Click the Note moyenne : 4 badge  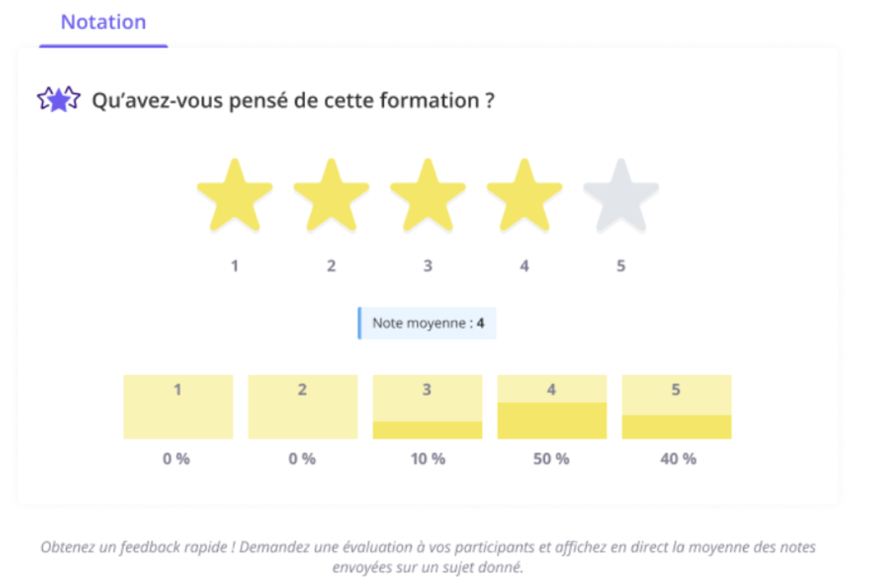[x=427, y=323]
